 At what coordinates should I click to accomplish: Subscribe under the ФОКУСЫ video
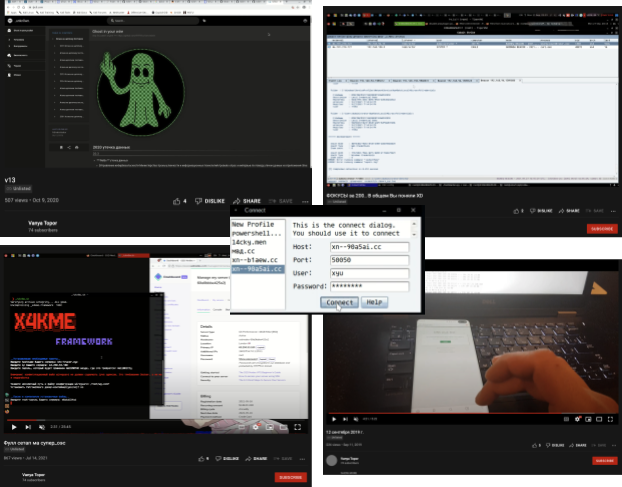602,228
